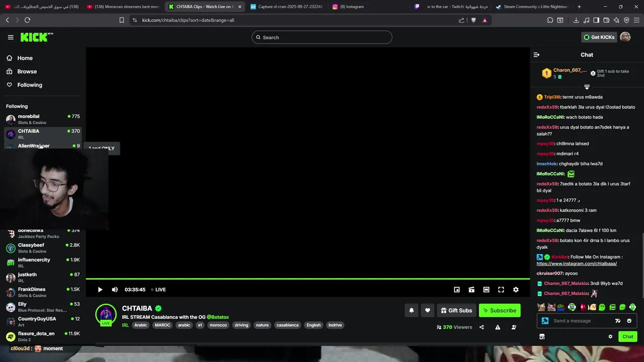Select the first cat emote in quick row

click(x=541, y=307)
